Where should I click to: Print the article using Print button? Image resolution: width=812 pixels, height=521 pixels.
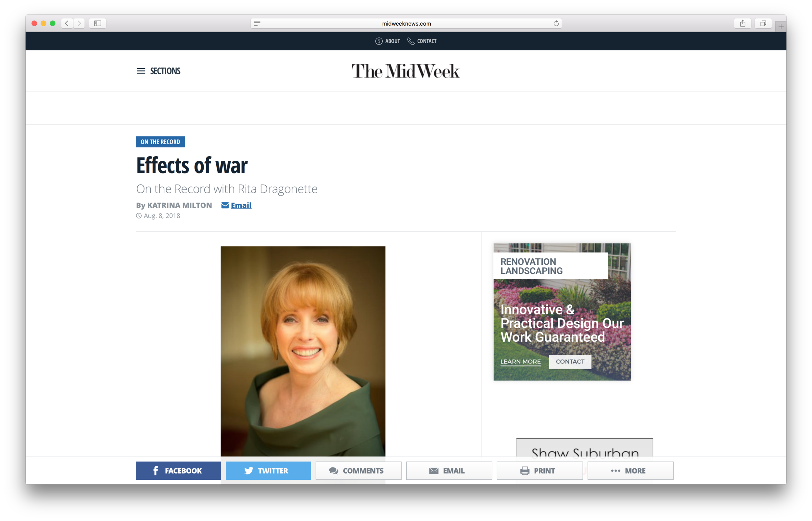click(x=539, y=471)
